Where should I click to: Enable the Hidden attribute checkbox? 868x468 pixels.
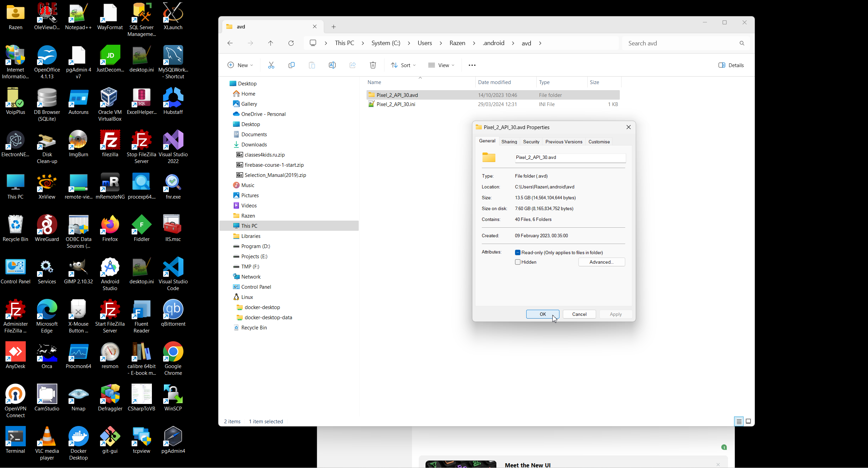517,262
